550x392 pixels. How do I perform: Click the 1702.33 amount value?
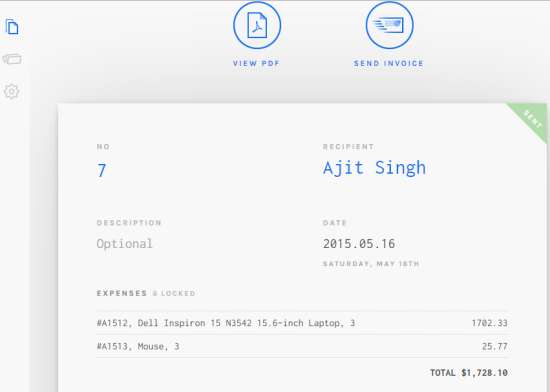pyautogui.click(x=490, y=323)
